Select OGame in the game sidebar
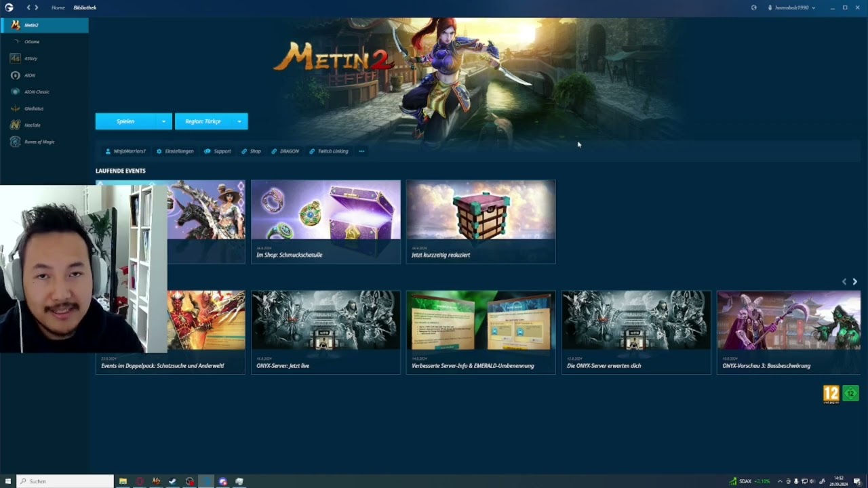Image resolution: width=868 pixels, height=488 pixels. point(45,42)
